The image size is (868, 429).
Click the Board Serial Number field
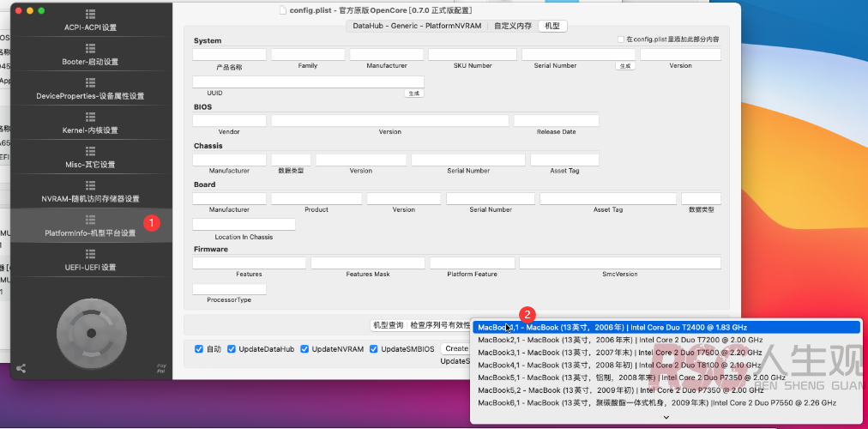(491, 199)
